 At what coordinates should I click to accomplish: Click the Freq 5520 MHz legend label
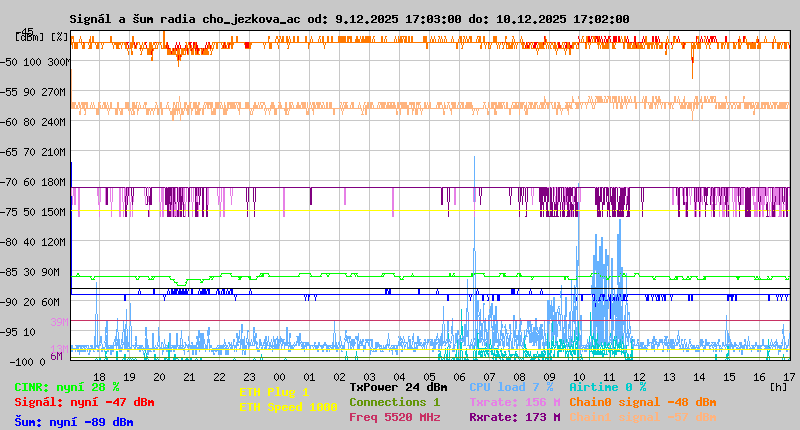[394, 417]
